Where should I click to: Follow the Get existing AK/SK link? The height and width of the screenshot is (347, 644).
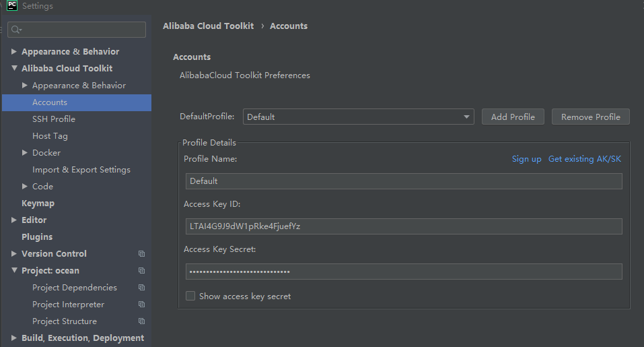point(584,159)
